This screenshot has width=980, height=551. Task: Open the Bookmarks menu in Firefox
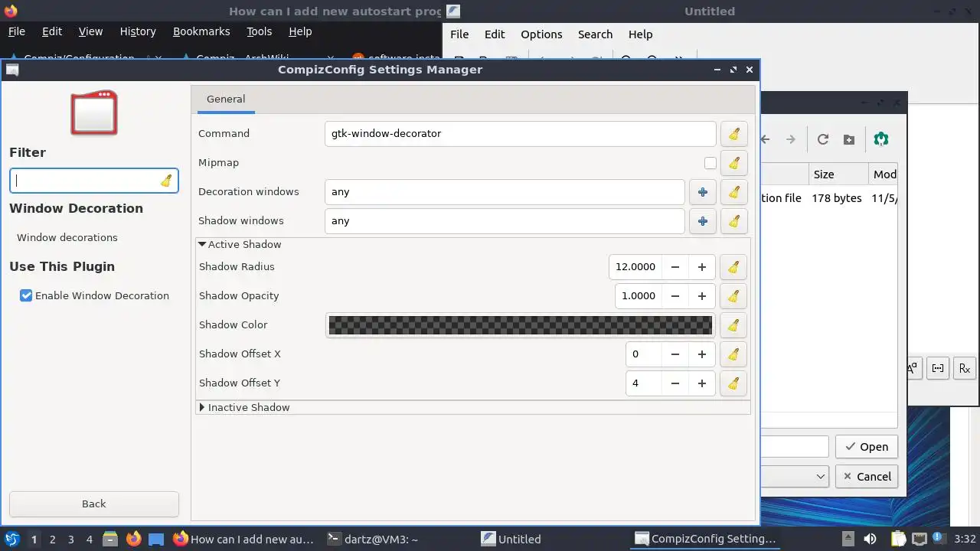[x=201, y=31]
